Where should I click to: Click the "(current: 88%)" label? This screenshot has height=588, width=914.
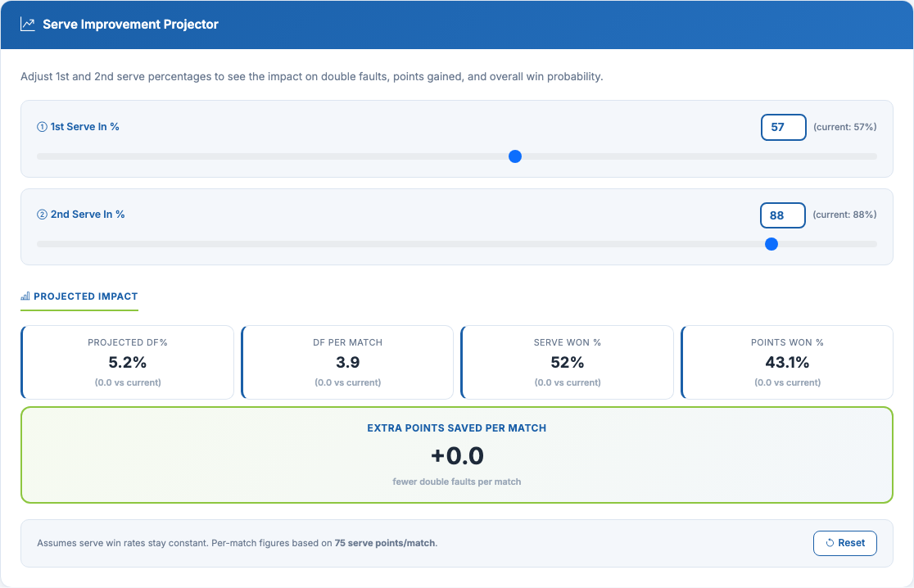(844, 215)
